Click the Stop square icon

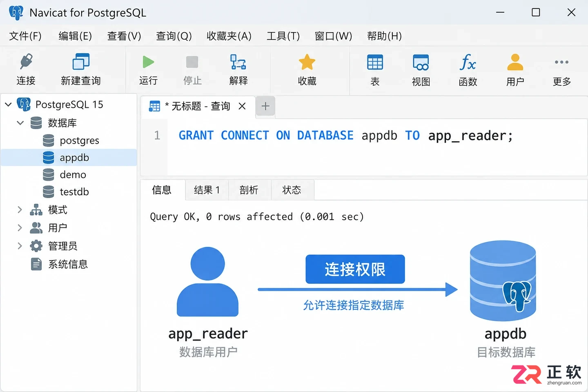coord(192,62)
